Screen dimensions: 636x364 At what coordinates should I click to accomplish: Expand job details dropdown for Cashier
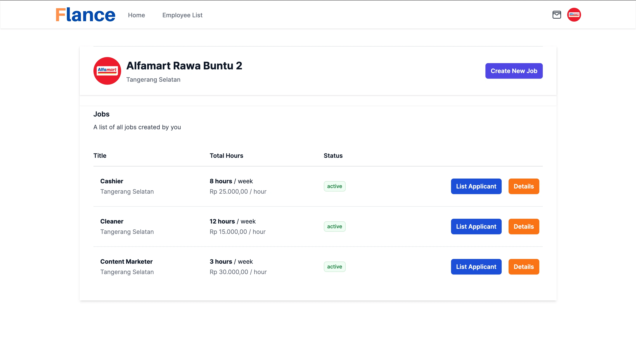point(523,186)
